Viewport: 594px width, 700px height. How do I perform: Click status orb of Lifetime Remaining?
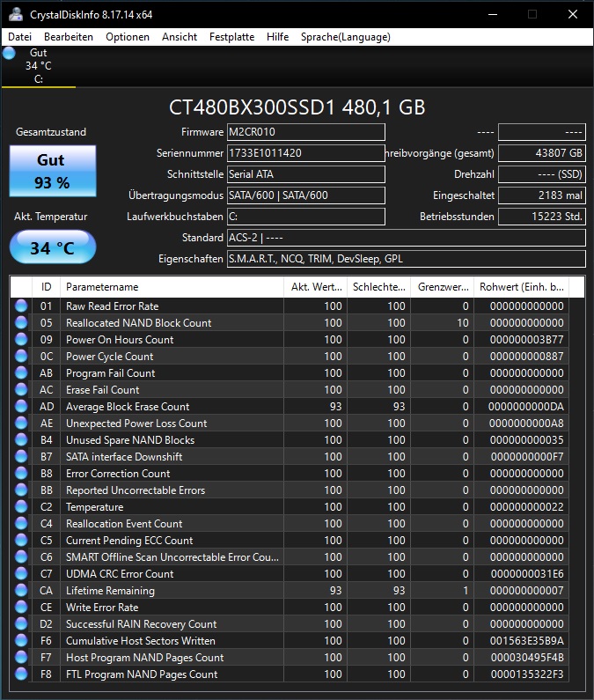click(x=21, y=591)
